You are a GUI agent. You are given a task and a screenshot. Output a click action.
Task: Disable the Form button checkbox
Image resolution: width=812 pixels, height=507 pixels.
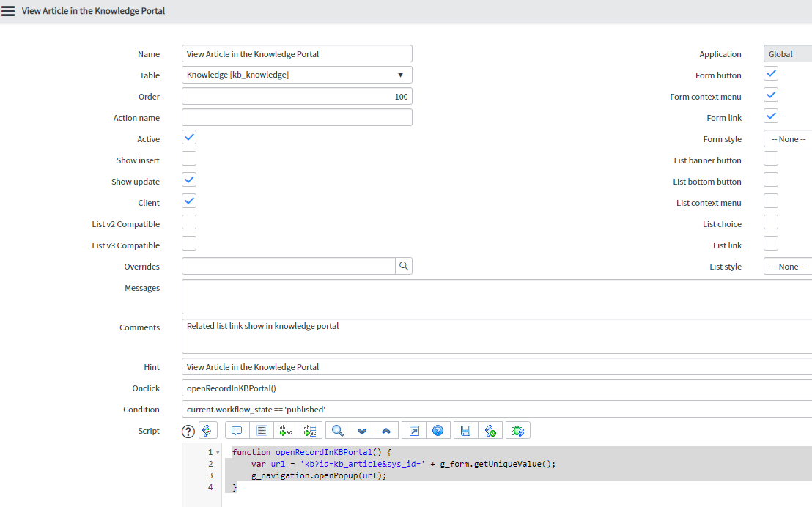770,73
